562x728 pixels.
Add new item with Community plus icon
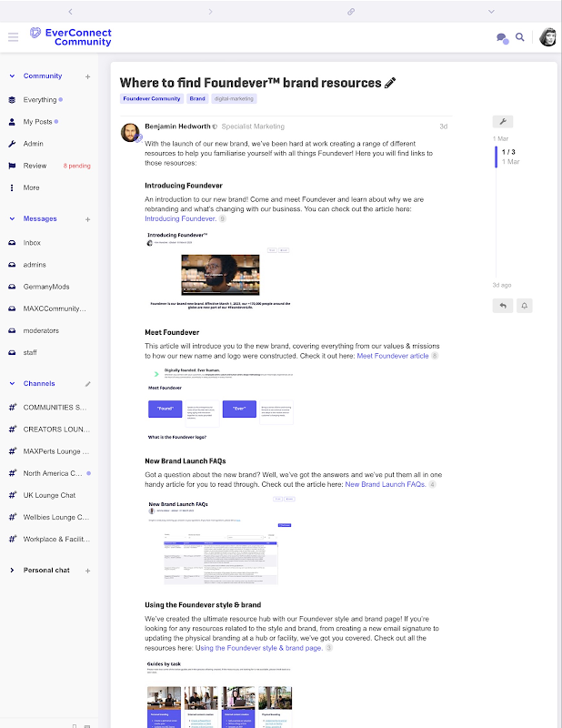coord(87,76)
